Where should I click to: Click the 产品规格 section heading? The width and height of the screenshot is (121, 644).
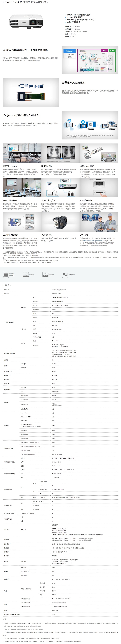[7, 285]
